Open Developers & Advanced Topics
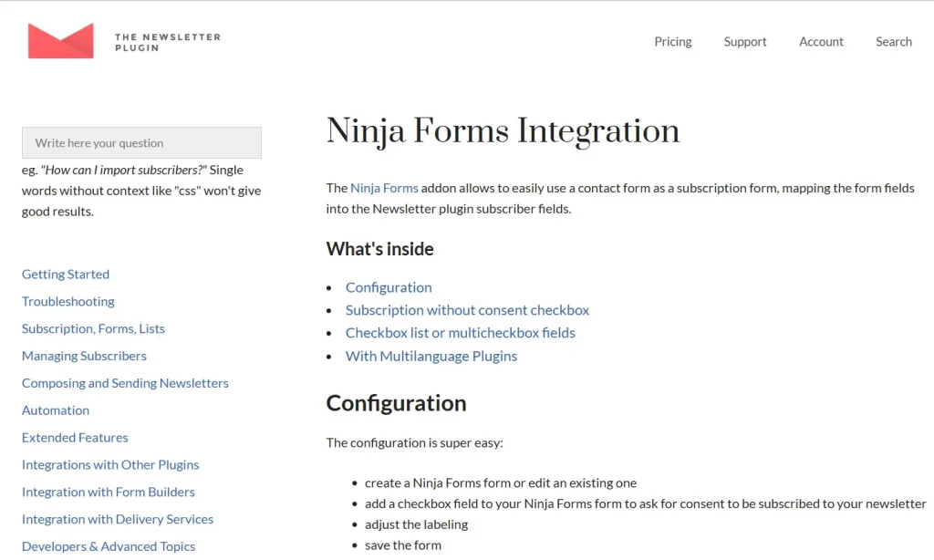This screenshot has height=560, width=934. pos(109,546)
